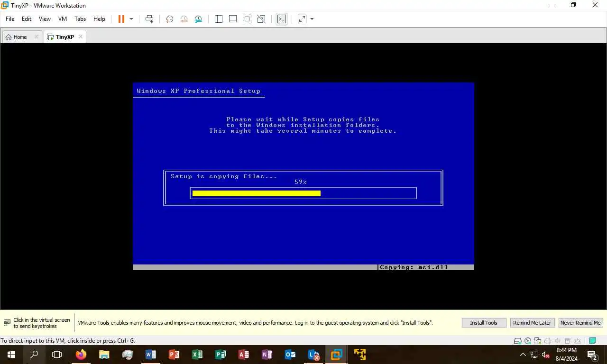
Task: Click the Send Ctrl+Alt+Del toolbar icon
Action: click(149, 19)
